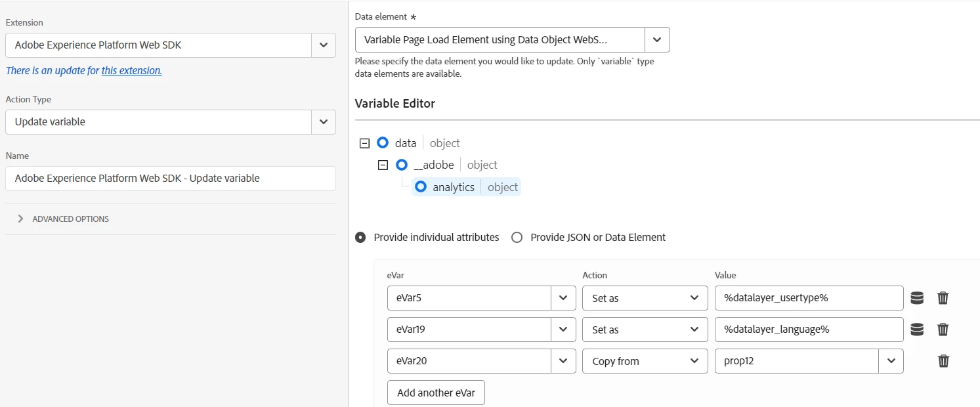Follow the 'this extension' update link

131,70
